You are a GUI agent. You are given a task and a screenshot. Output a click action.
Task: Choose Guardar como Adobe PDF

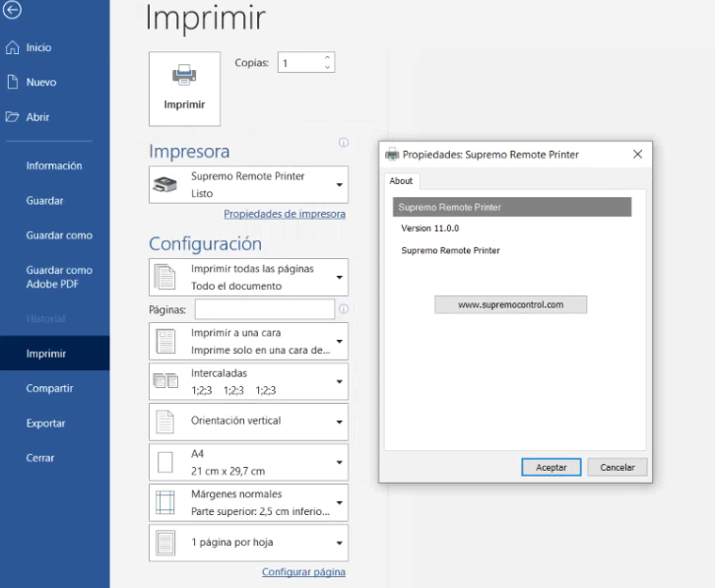55,277
